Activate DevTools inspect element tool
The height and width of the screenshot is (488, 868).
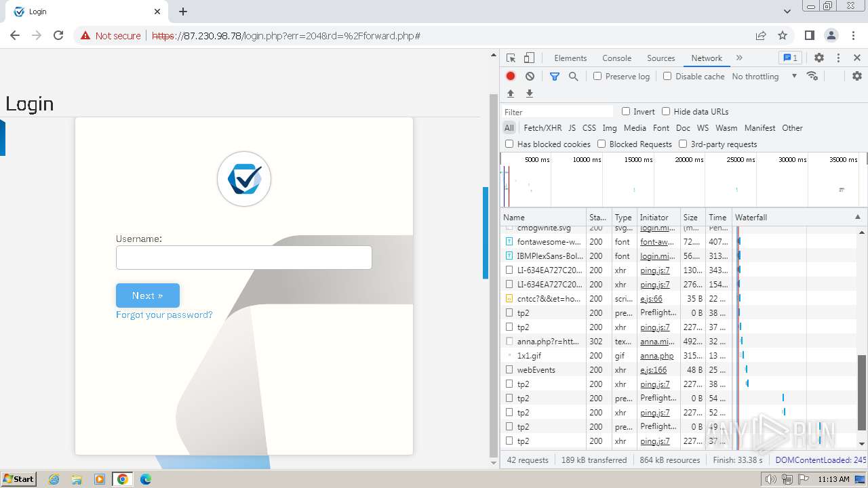point(511,58)
